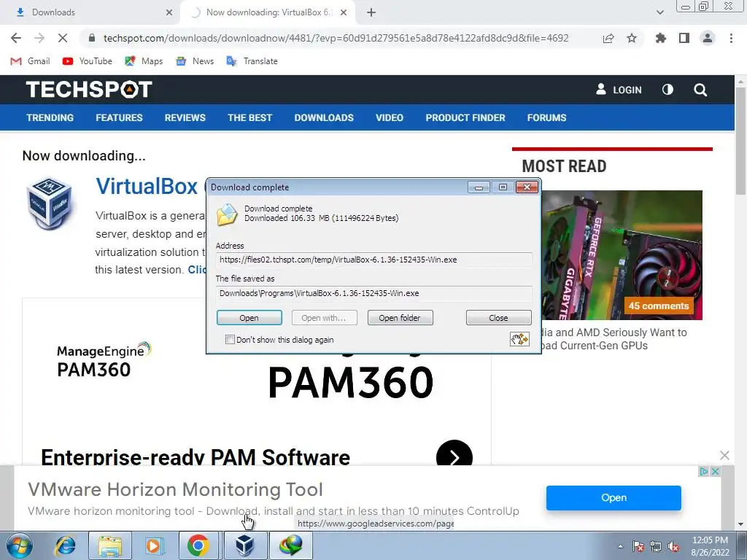
Task: Open the Chrome three-dot menu
Action: point(731,38)
